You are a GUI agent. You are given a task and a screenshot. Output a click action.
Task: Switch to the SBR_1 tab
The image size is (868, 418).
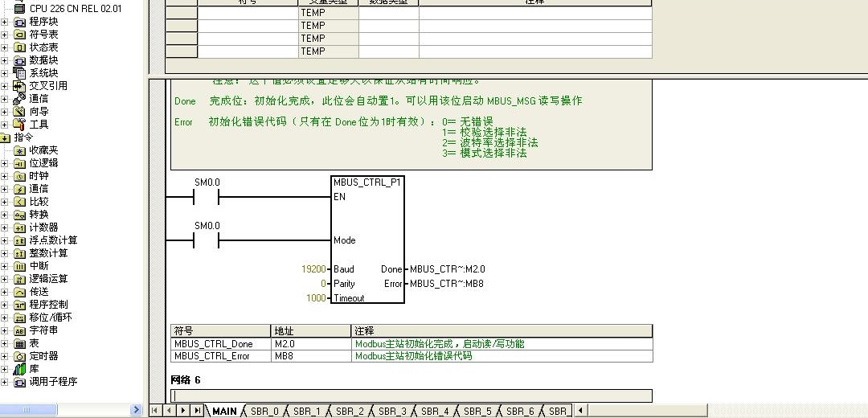pos(307,411)
